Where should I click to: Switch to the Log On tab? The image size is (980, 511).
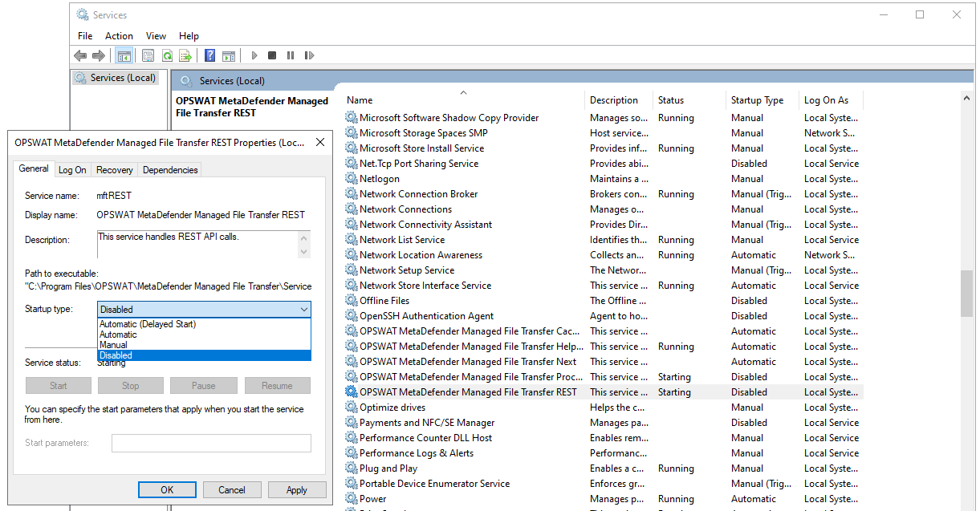coord(72,170)
